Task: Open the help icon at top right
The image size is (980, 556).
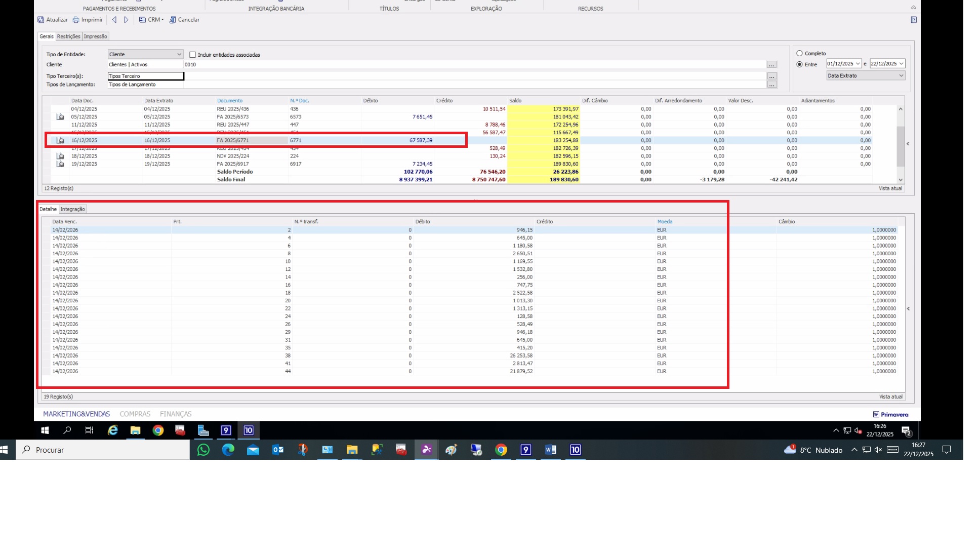Action: point(913,20)
